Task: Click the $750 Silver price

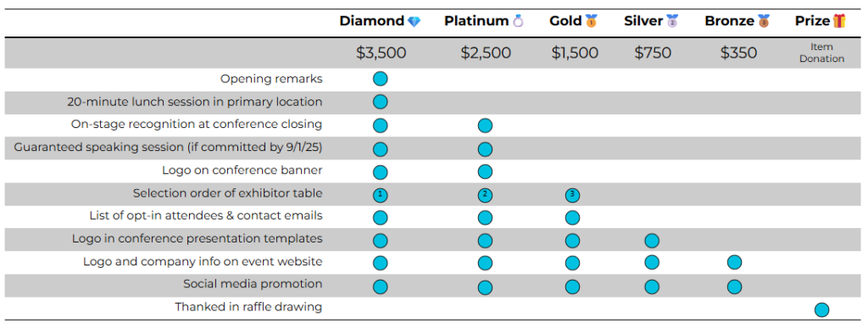Action: pos(653,53)
